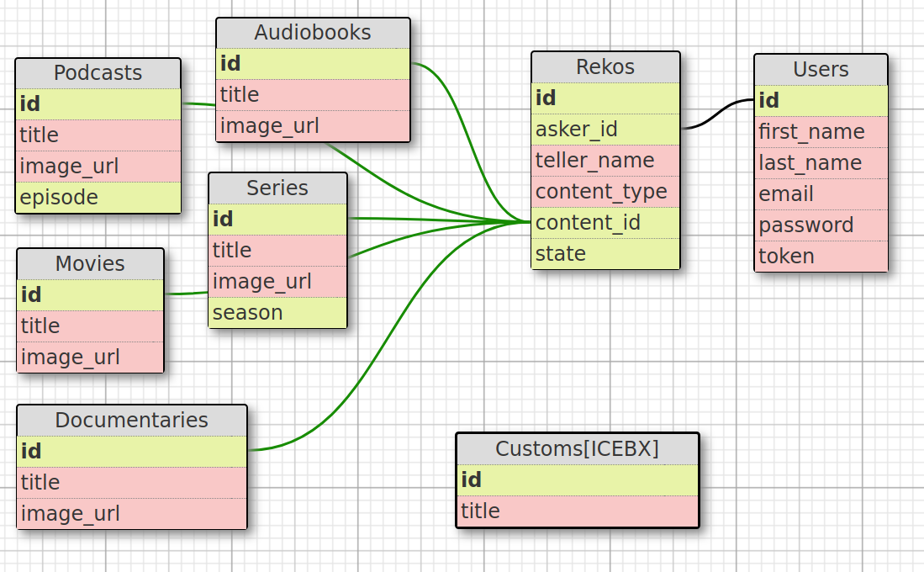
Task: Click the id row in Users table
Action: pos(821,100)
